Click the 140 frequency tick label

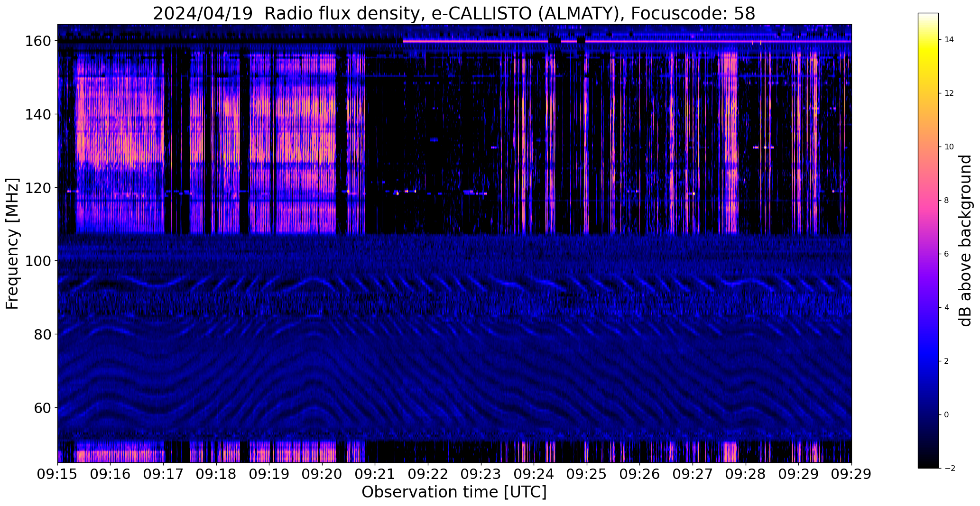(x=39, y=114)
